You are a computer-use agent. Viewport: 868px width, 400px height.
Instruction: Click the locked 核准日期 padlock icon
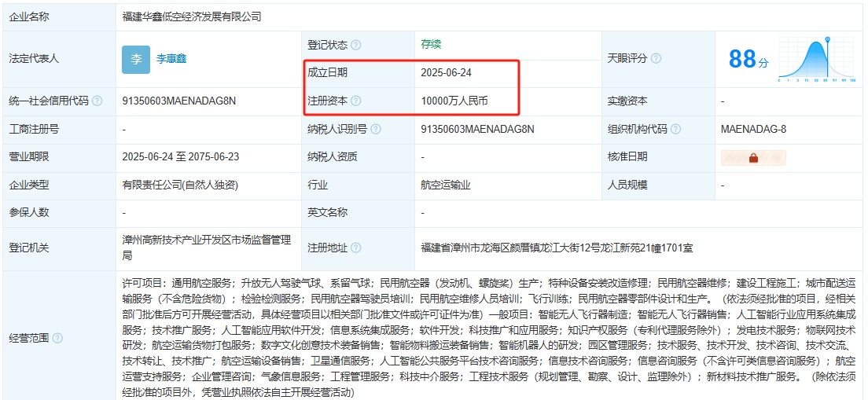[753, 157]
